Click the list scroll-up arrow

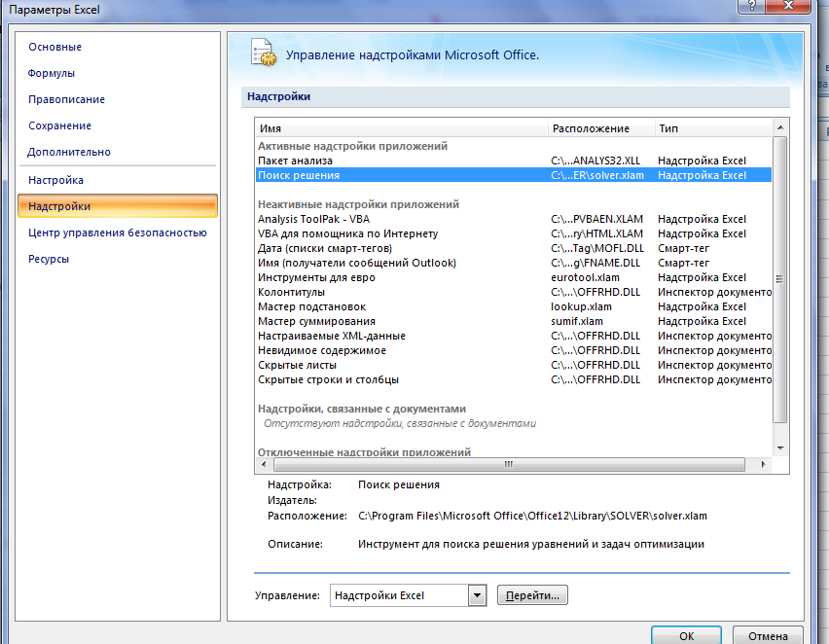(780, 128)
